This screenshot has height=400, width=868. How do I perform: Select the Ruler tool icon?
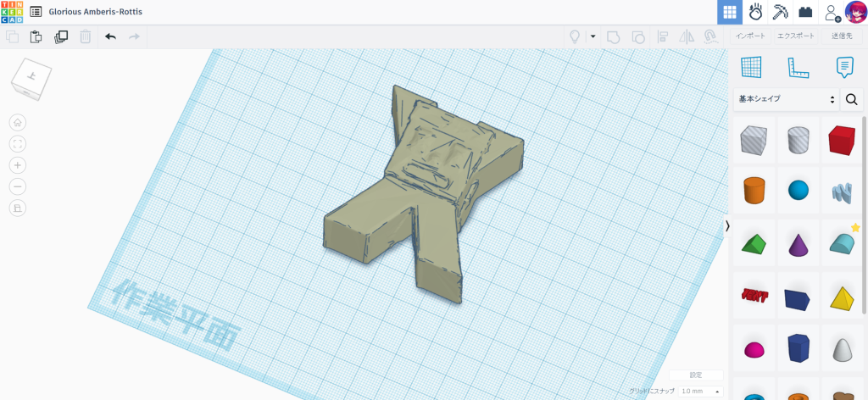(x=798, y=68)
